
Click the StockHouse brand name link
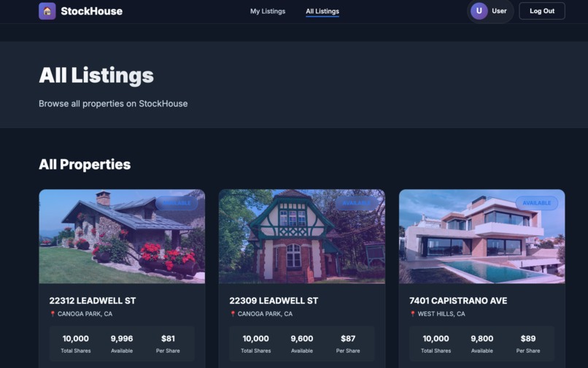91,11
